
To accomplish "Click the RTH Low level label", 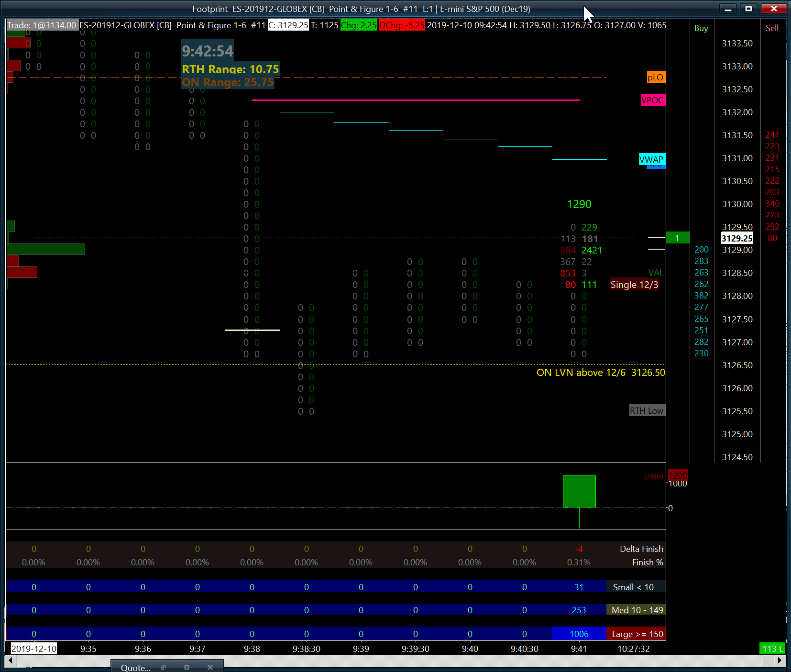I will (x=647, y=410).
